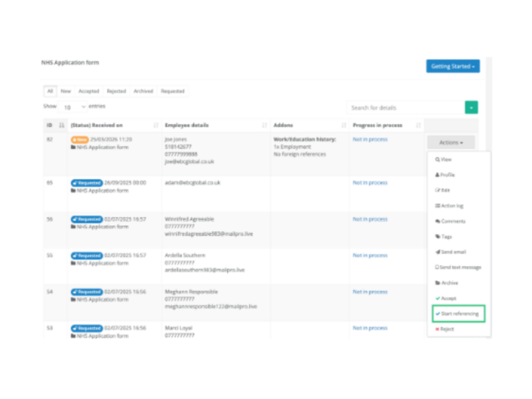Choose Profile from Actions menu
This screenshot has height=399, width=532.
click(x=445, y=175)
